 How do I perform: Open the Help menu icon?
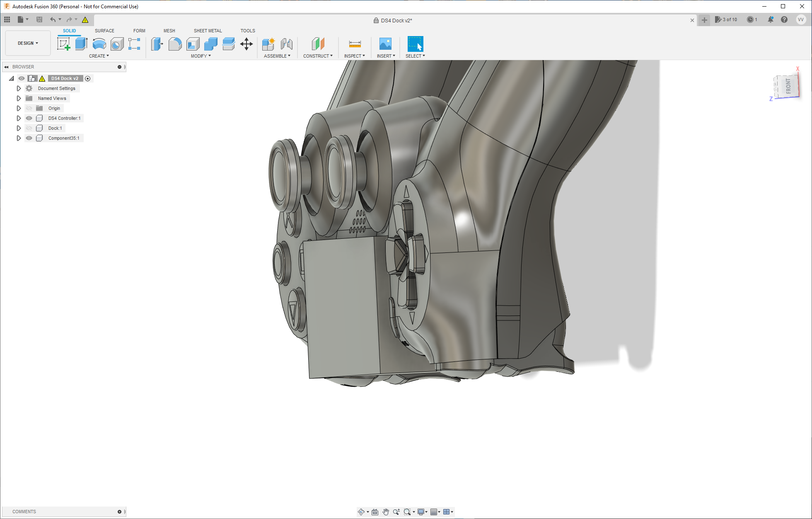[x=784, y=19]
